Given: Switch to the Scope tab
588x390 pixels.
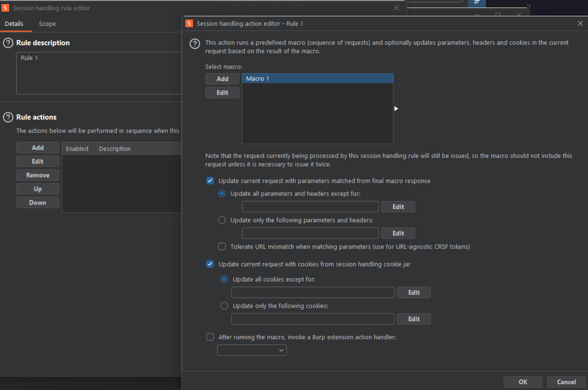Looking at the screenshot, I should 47,24.
